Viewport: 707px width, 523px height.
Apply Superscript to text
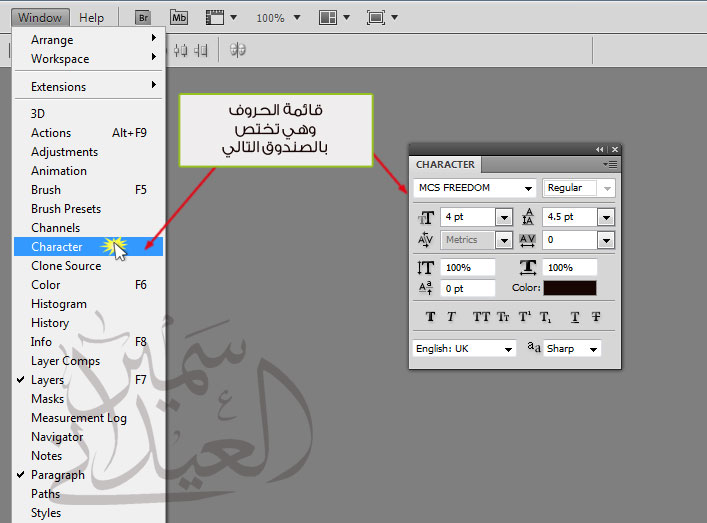point(524,317)
